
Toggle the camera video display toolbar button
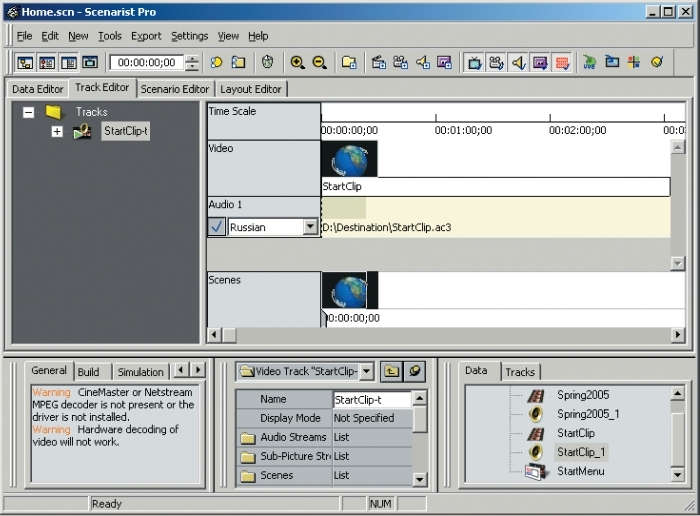tap(496, 62)
